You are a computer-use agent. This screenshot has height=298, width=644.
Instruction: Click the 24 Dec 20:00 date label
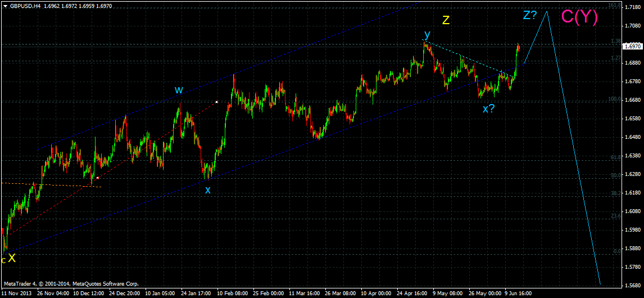click(125, 294)
